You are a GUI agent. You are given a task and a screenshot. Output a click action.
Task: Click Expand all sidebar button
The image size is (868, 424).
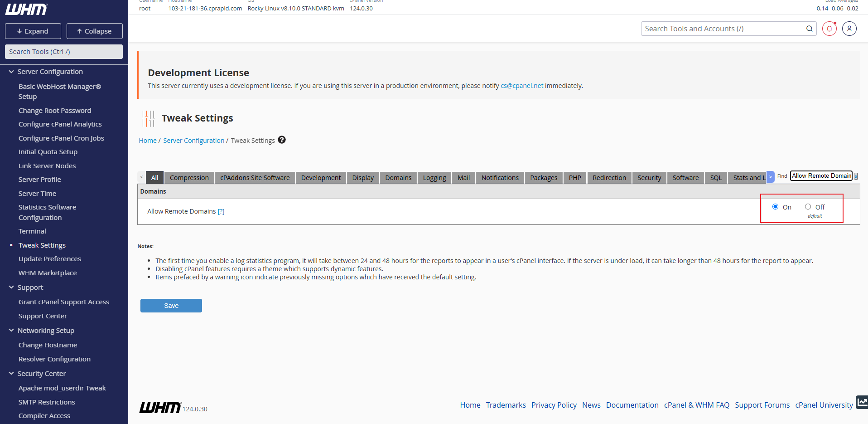(33, 31)
